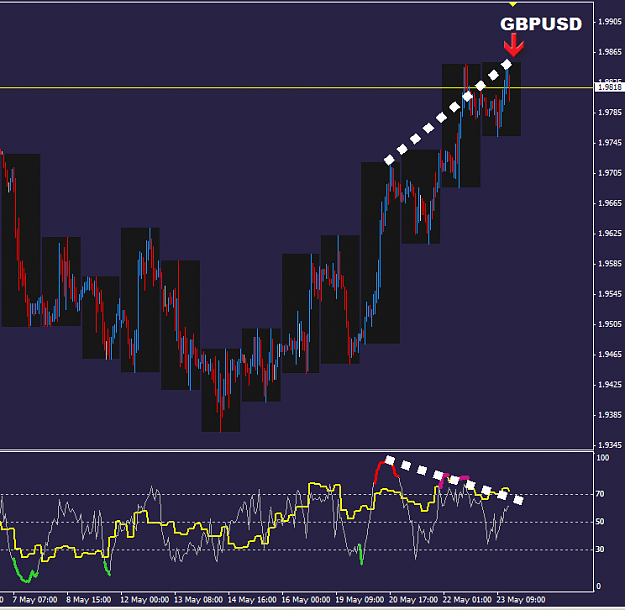This screenshot has width=625, height=610.
Task: Click price axis value 1.9745
Action: coord(610,143)
